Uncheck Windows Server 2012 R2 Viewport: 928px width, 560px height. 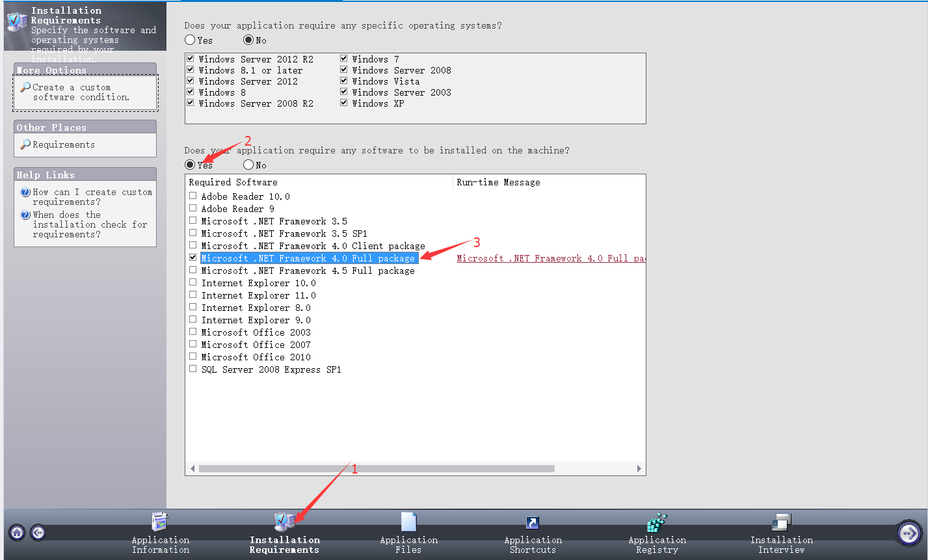point(191,59)
